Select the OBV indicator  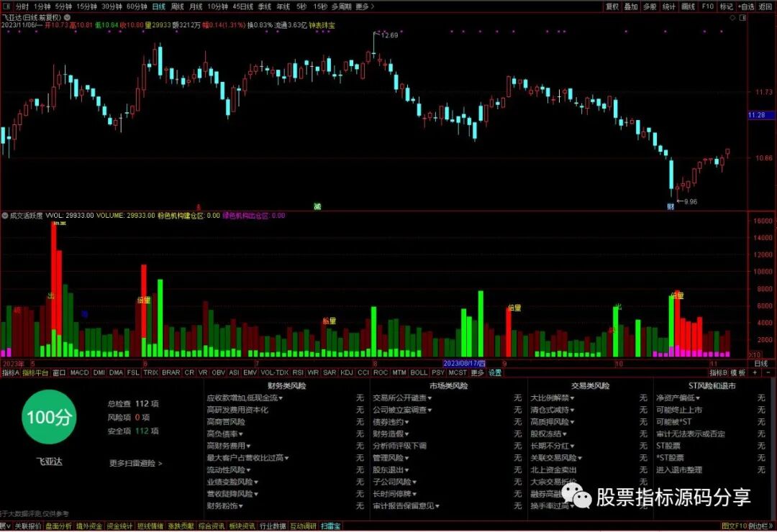coord(219,372)
